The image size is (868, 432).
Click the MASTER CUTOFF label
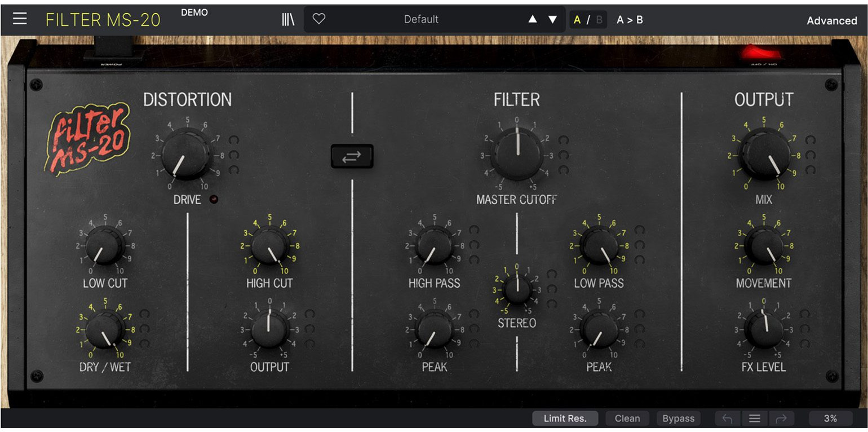tap(517, 200)
